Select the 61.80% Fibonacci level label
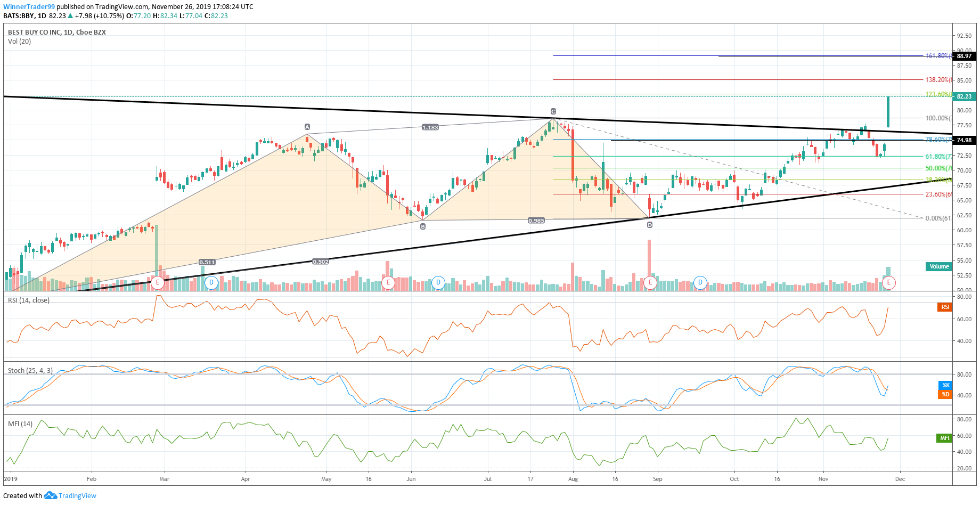The width and height of the screenshot is (980, 505). [x=938, y=157]
